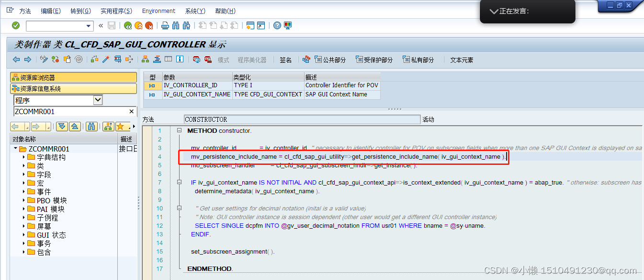Click the Enhance spiral icon
The image size is (644, 280).
tap(79, 59)
